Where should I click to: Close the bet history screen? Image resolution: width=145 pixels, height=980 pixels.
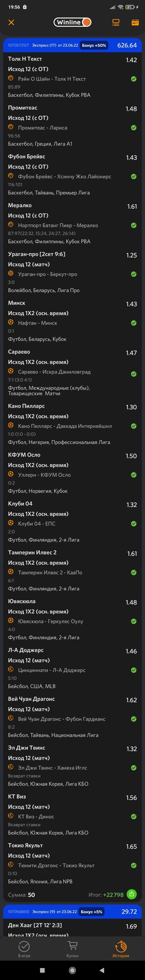tap(11, 22)
